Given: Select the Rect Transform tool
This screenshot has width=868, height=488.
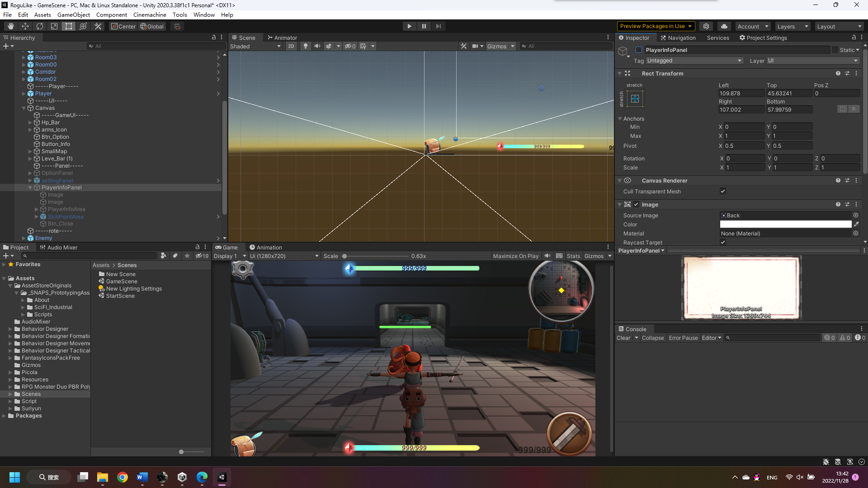Looking at the screenshot, I should point(69,26).
